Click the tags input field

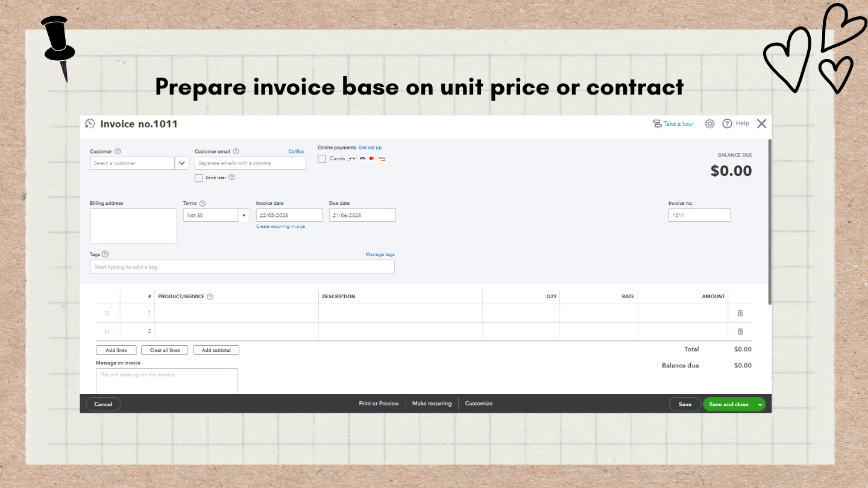point(242,267)
